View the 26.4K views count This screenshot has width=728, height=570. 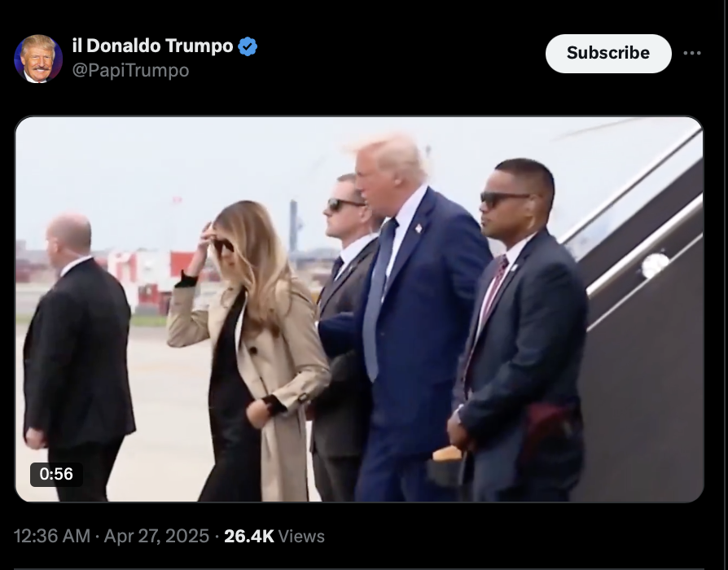[249, 536]
